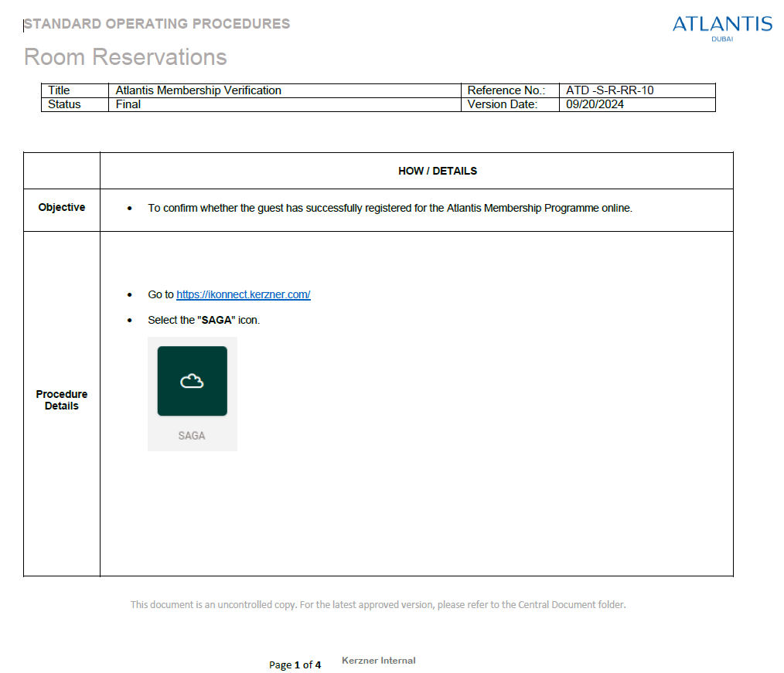784x673 pixels.
Task: Click the 'Room Reservations' heading
Action: [x=125, y=57]
